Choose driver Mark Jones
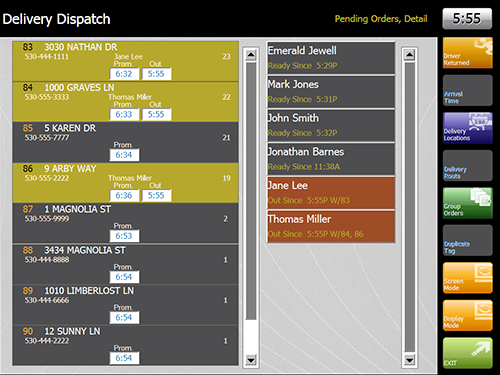This screenshot has height=375, width=500. coord(331,92)
